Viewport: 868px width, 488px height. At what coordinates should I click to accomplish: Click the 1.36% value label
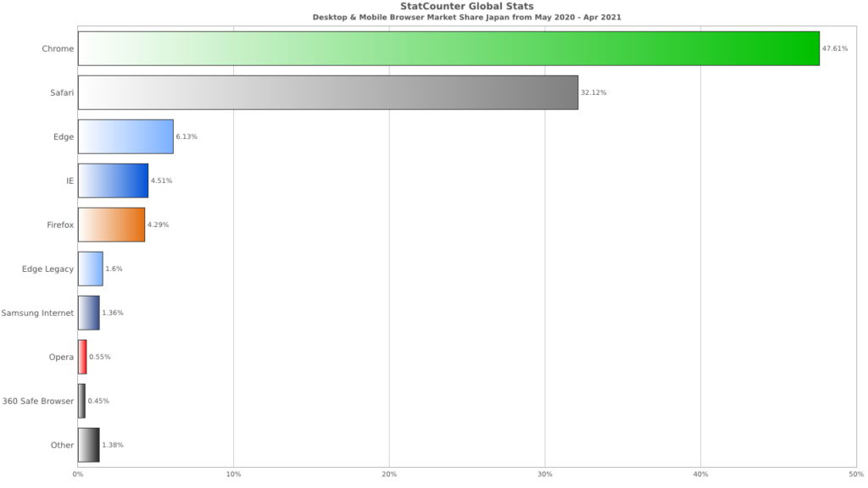point(113,313)
